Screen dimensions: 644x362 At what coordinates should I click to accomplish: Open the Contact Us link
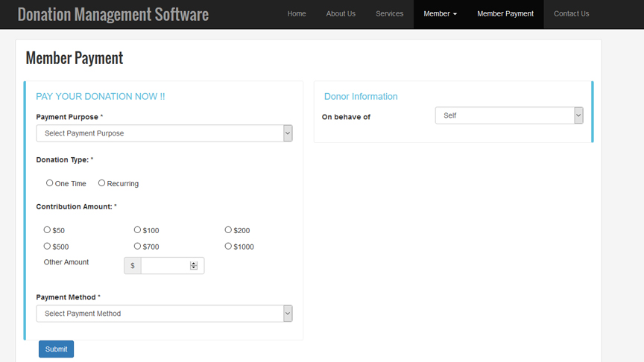pos(571,14)
